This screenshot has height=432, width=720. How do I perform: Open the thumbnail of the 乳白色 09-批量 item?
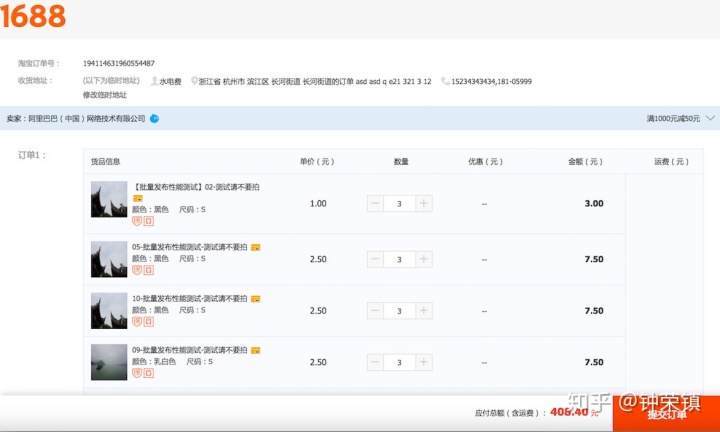click(x=109, y=362)
